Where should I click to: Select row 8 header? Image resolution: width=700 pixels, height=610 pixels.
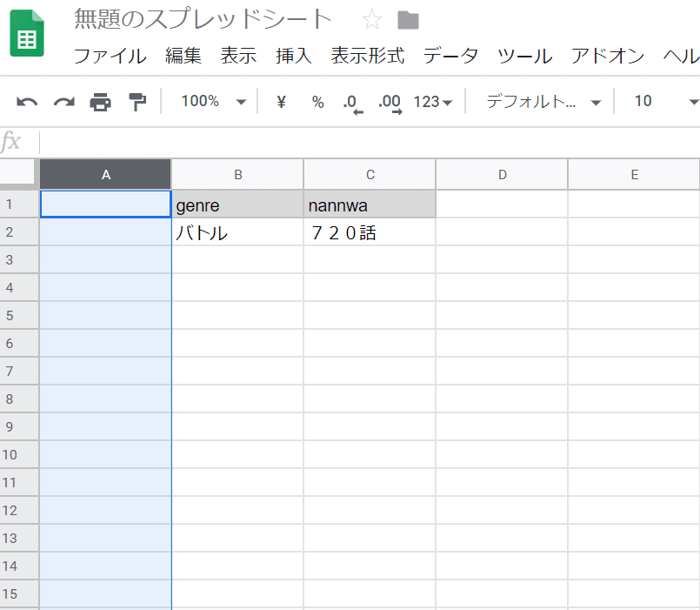coord(19,399)
